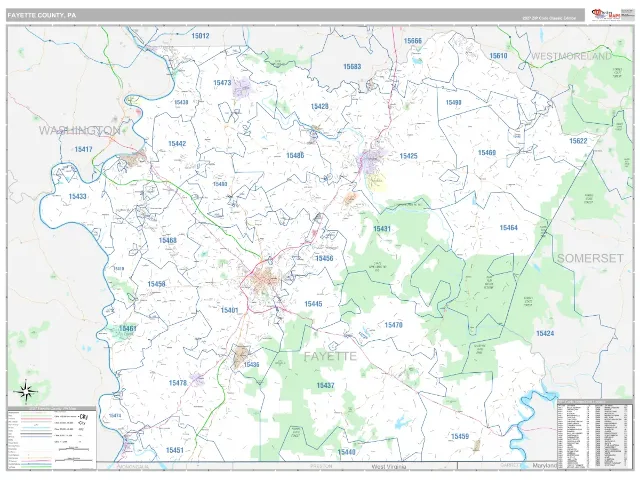Select ZIP code label 15437

[x=325, y=385]
